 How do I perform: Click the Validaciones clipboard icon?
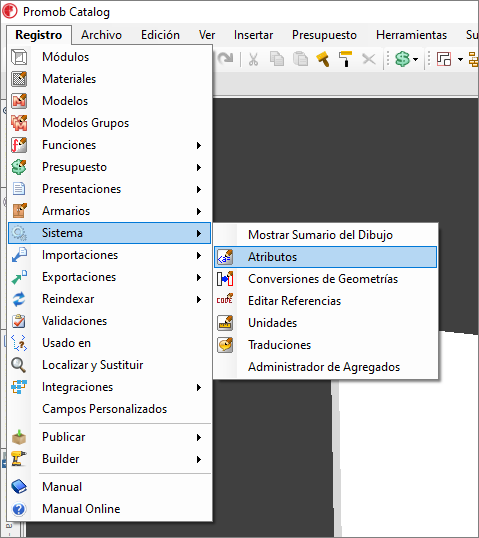pos(19,321)
